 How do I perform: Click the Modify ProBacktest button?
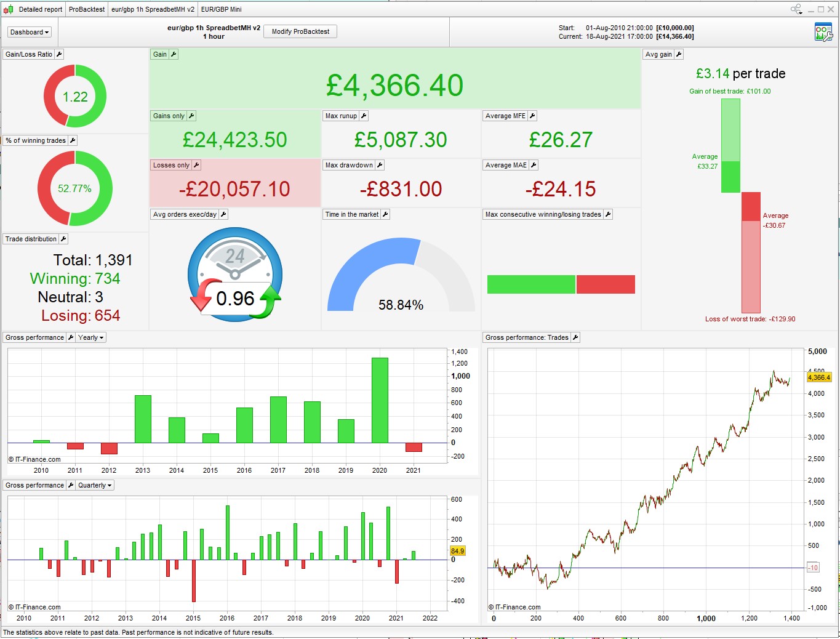coord(300,31)
